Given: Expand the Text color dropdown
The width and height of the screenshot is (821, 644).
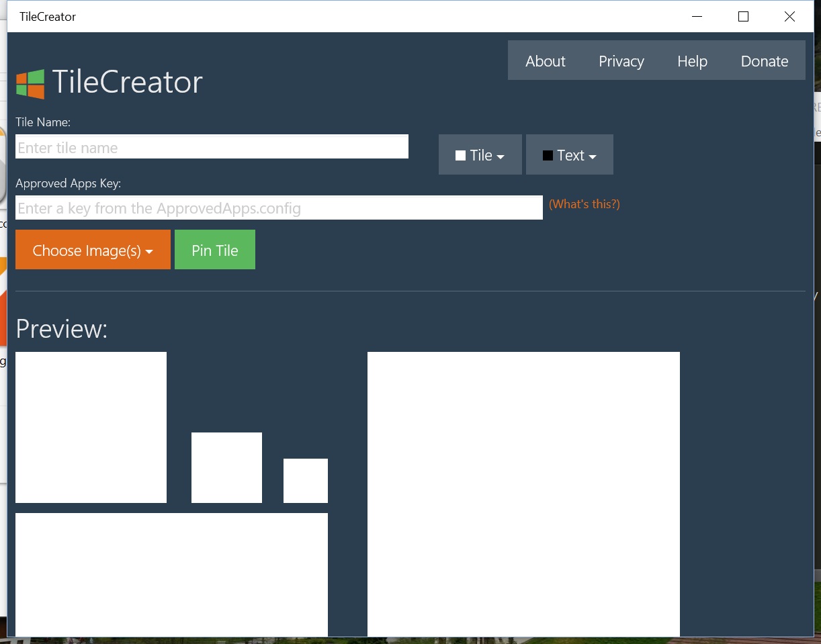Looking at the screenshot, I should click(570, 155).
